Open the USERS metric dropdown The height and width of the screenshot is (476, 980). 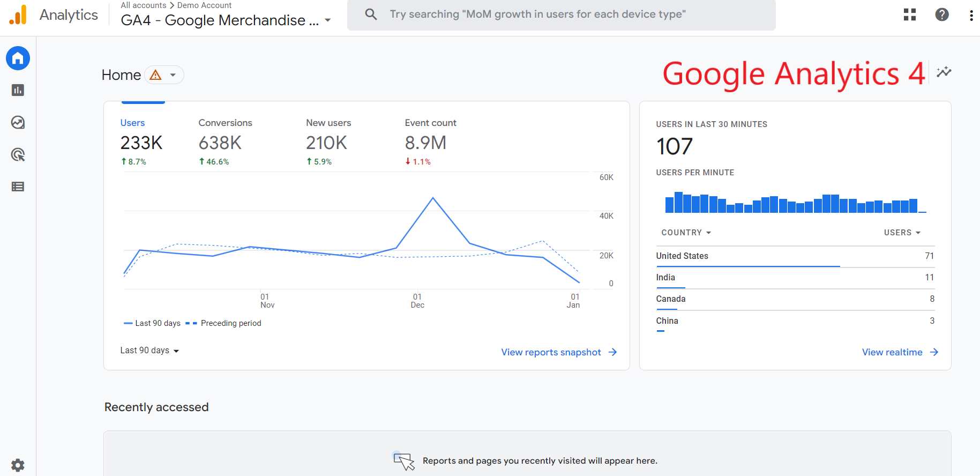[x=902, y=233]
